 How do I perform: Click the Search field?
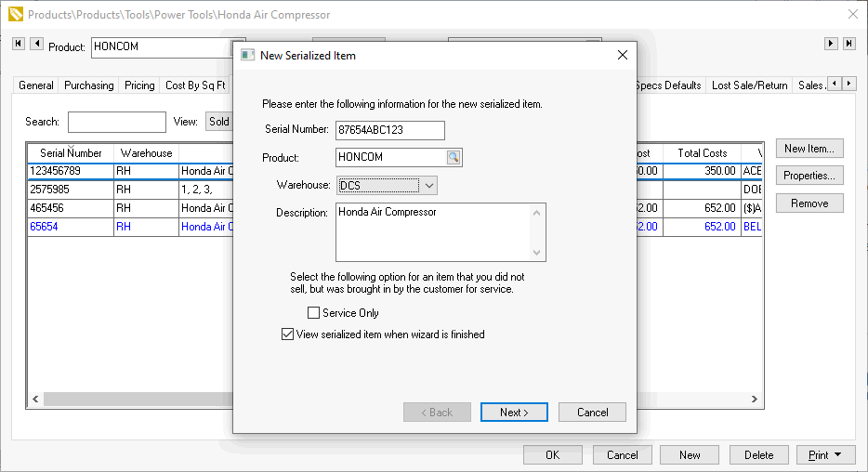coord(117,122)
